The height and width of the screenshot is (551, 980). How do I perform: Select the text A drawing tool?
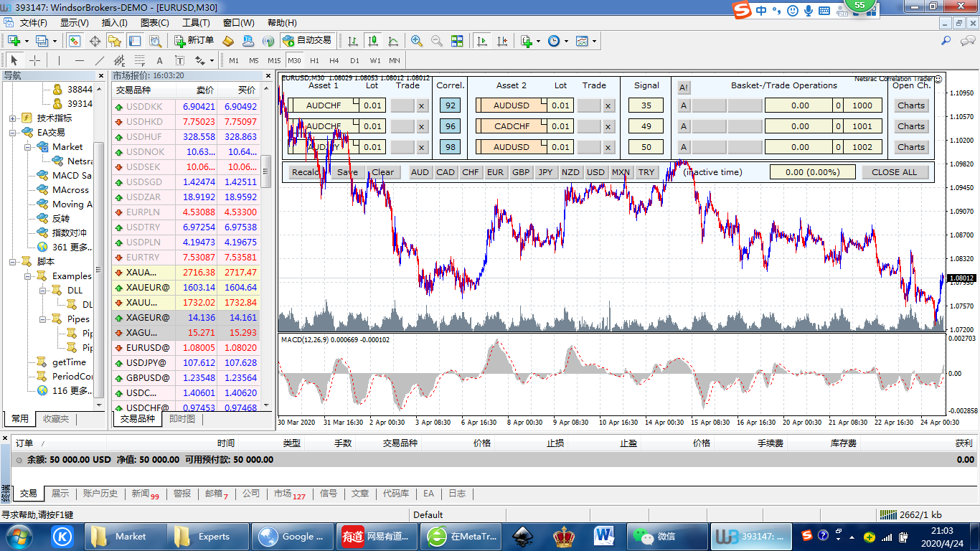click(x=160, y=60)
